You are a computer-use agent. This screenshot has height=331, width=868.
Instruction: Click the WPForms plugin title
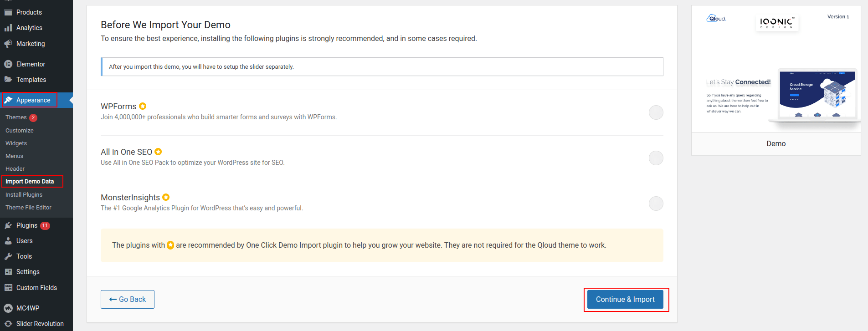pos(118,106)
